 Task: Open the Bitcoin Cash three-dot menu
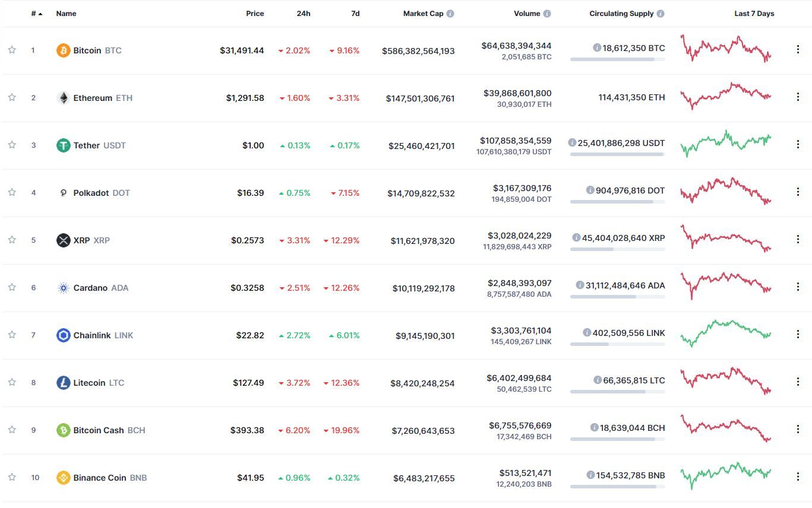[798, 429]
